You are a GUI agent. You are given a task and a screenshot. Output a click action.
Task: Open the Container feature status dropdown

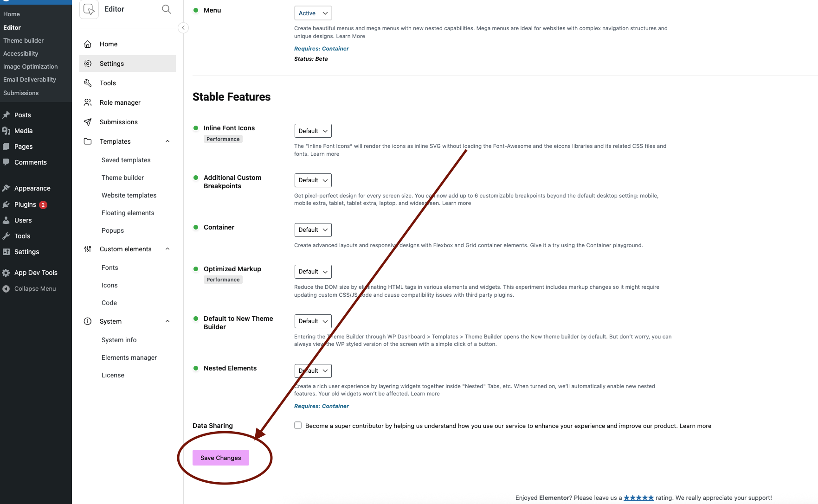pyautogui.click(x=313, y=230)
